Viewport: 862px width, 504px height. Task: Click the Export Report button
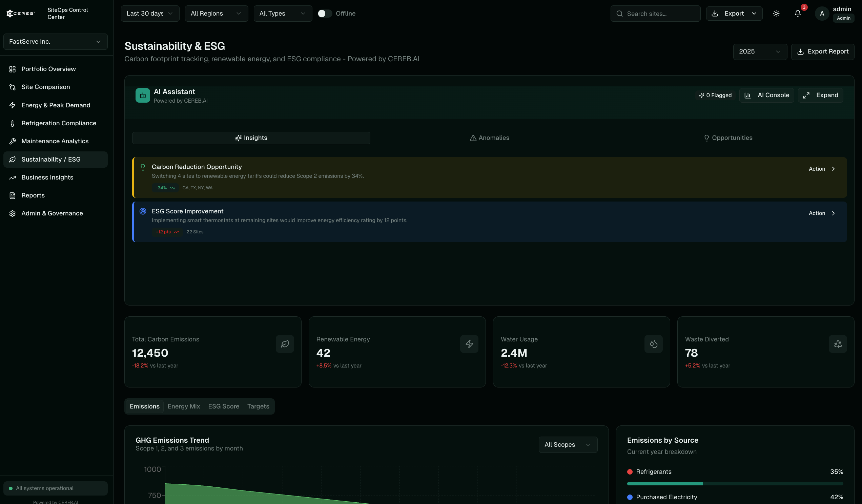coord(822,51)
